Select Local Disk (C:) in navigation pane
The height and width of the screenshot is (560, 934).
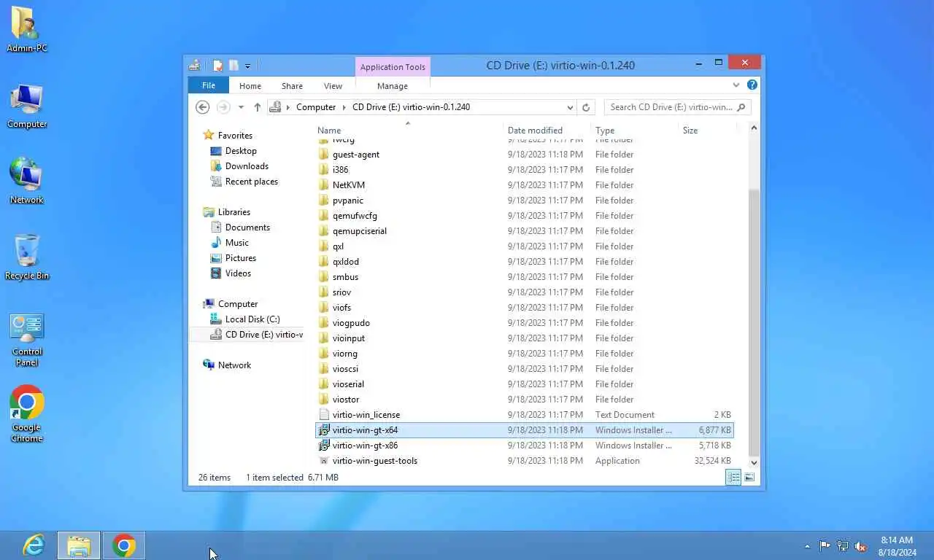click(x=252, y=319)
